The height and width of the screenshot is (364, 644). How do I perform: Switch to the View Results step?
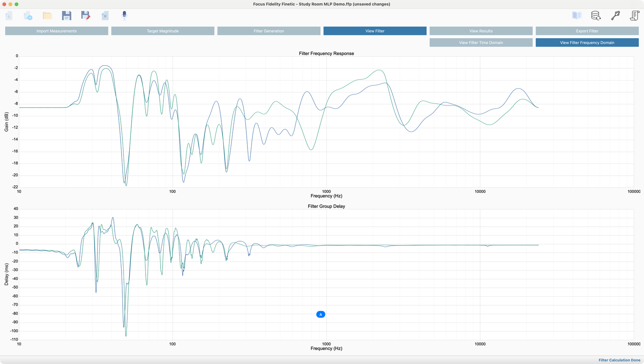pyautogui.click(x=481, y=31)
